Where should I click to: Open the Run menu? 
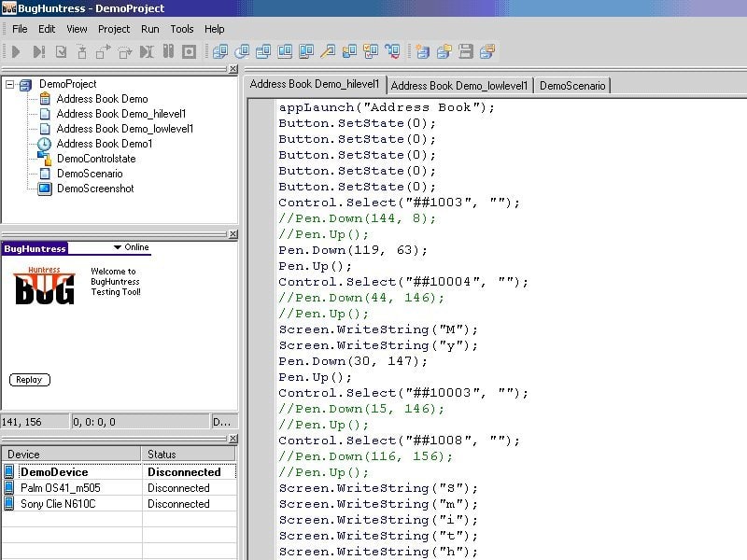(150, 29)
